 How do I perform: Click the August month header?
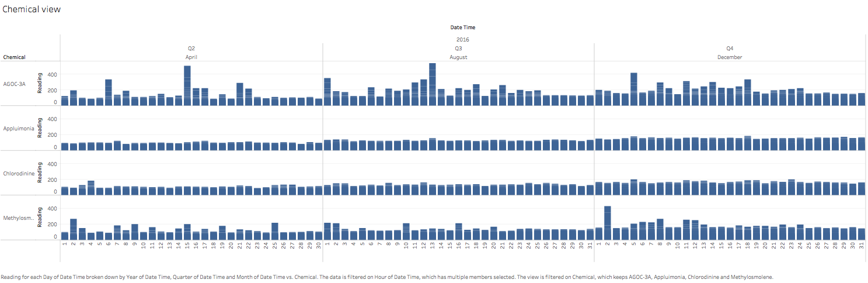(458, 57)
